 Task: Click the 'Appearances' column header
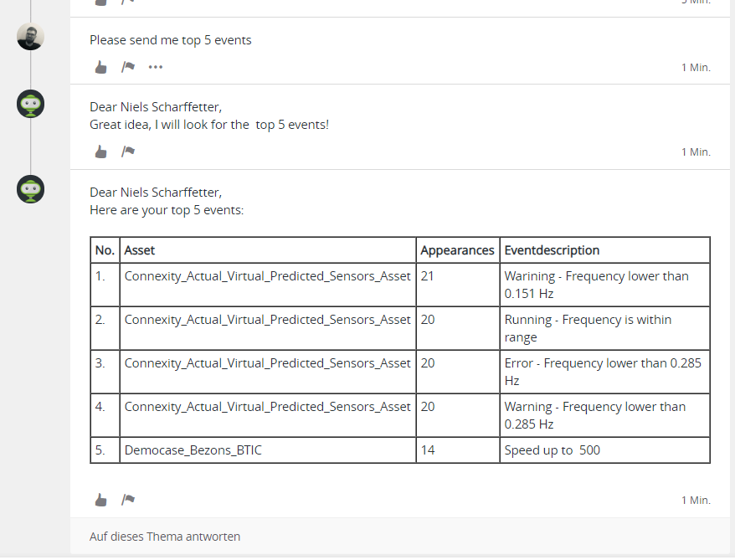[x=458, y=250]
